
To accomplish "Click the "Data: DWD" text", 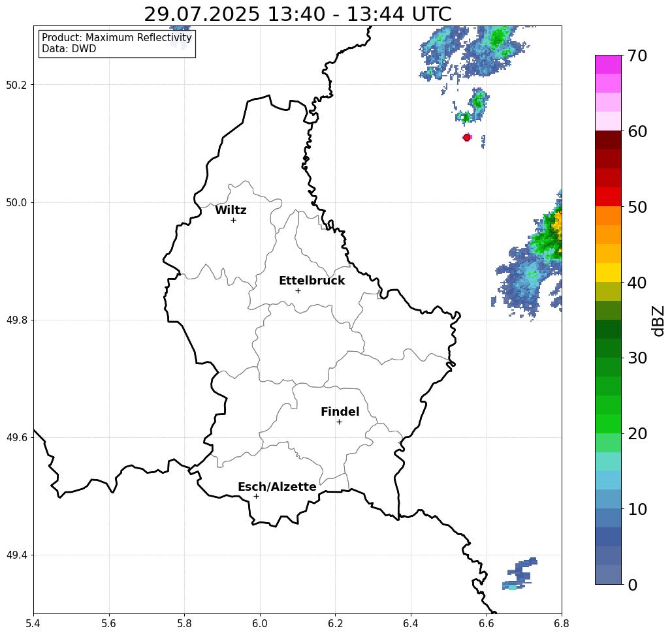I will [x=69, y=49].
